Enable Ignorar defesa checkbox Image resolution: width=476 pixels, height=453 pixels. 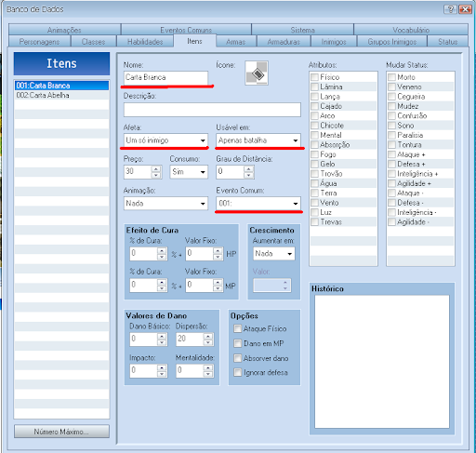coord(238,372)
